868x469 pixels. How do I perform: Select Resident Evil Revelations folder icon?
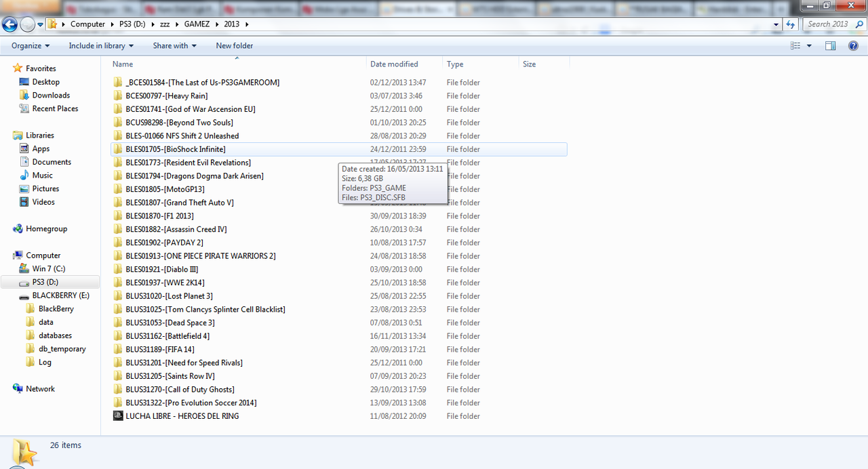(118, 163)
